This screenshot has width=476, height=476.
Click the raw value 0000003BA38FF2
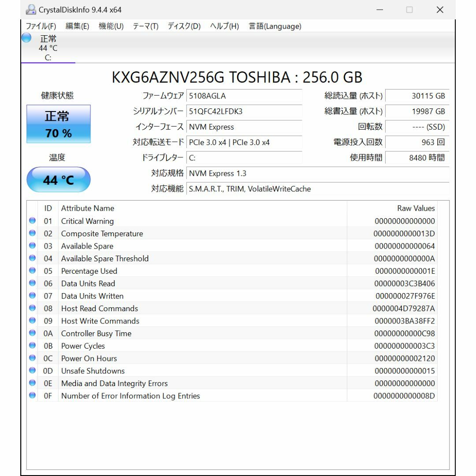pyautogui.click(x=405, y=321)
